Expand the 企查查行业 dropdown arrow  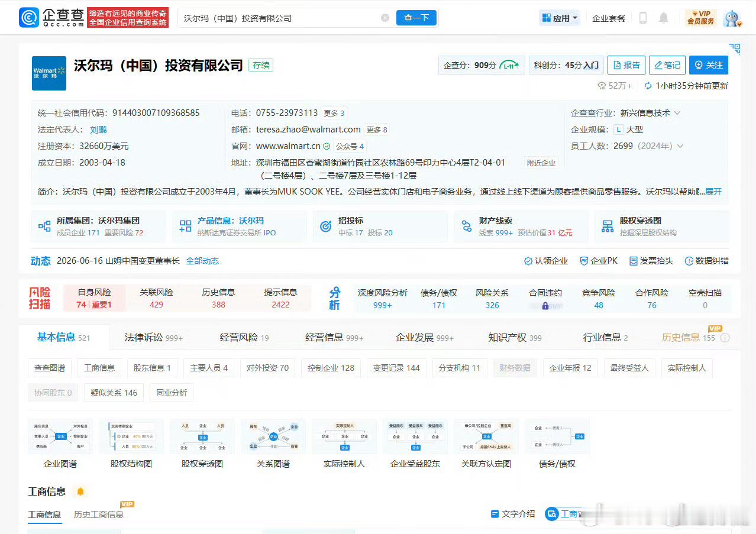[x=677, y=113]
